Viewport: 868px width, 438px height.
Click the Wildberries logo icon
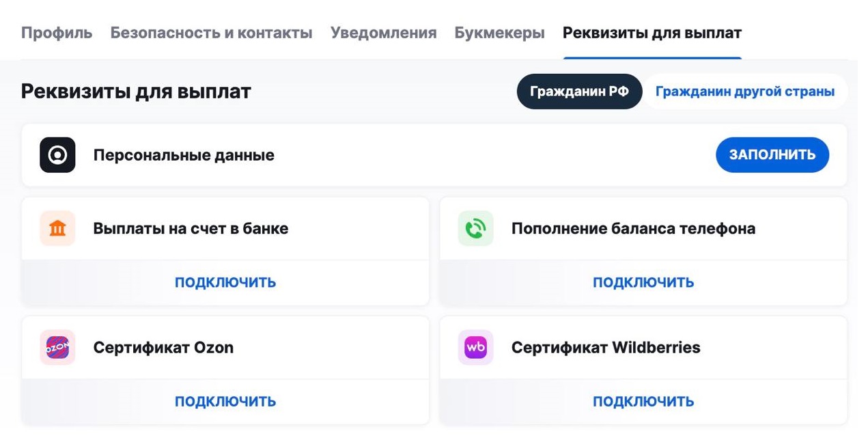tap(475, 347)
